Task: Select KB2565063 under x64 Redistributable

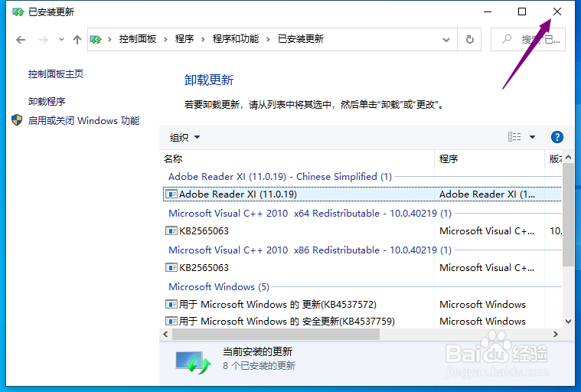Action: [362, 230]
